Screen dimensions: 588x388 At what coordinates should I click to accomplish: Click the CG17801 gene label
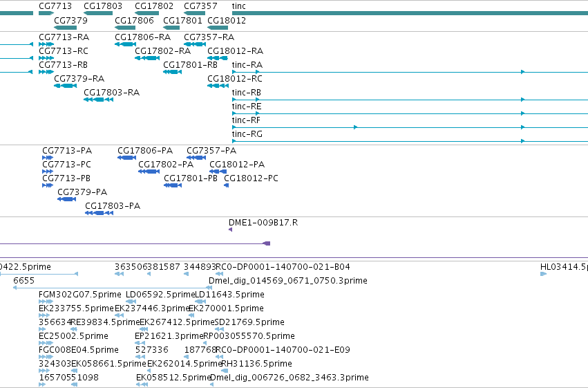(182, 20)
